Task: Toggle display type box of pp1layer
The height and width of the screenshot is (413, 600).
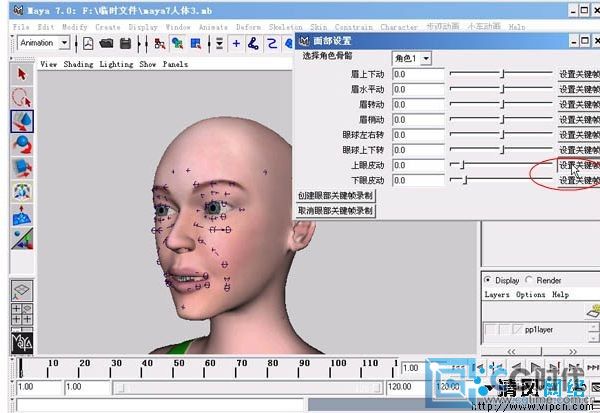Action: click(504, 330)
